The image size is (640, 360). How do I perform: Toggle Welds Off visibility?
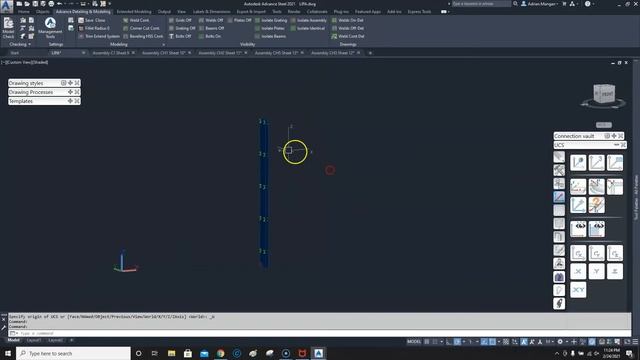pyautogui.click(x=211, y=20)
